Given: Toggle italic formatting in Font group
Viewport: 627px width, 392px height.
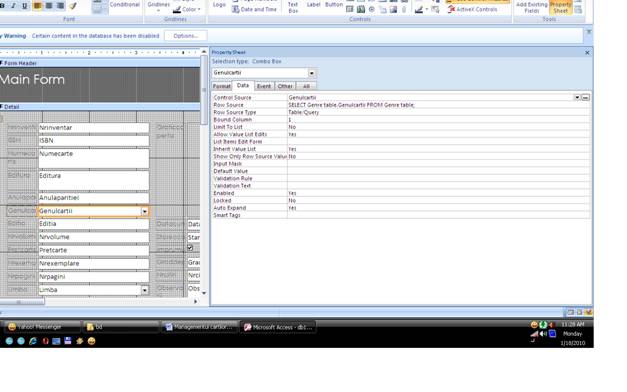Looking at the screenshot, I should (x=14, y=6).
